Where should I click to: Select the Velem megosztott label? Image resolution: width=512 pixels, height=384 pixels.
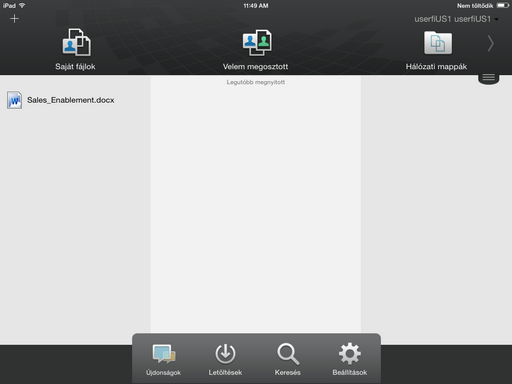255,67
